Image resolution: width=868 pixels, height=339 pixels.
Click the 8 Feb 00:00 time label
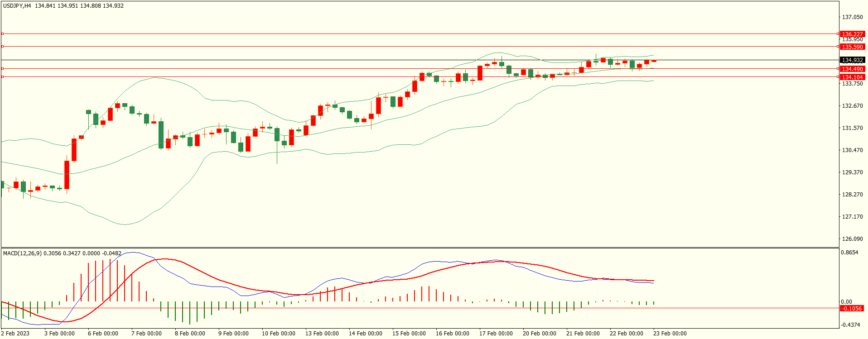(190, 334)
